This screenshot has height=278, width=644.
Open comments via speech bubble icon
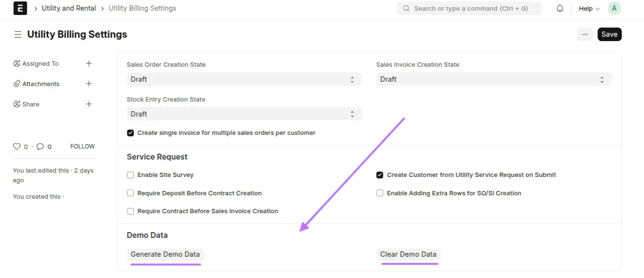(x=40, y=146)
